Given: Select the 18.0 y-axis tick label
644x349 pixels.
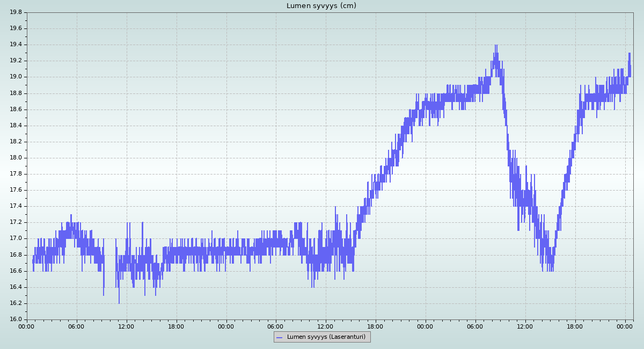Looking at the screenshot, I should 16,158.
